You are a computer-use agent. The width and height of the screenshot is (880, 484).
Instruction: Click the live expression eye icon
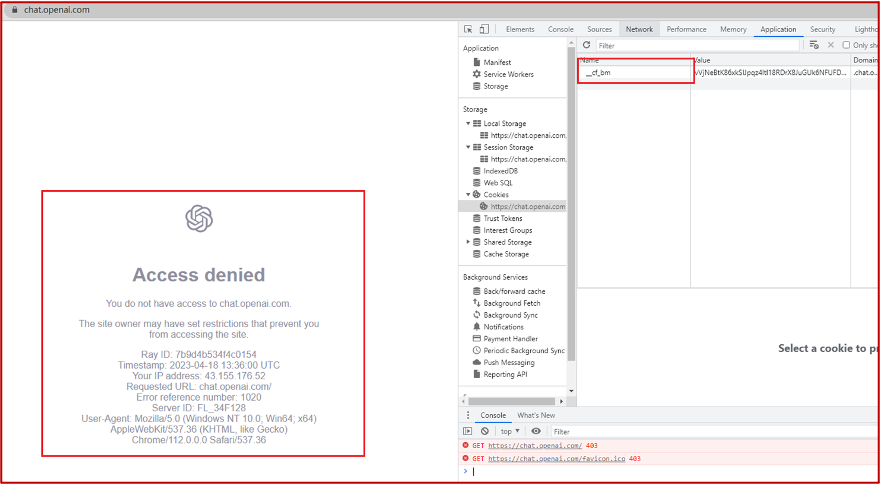click(536, 431)
